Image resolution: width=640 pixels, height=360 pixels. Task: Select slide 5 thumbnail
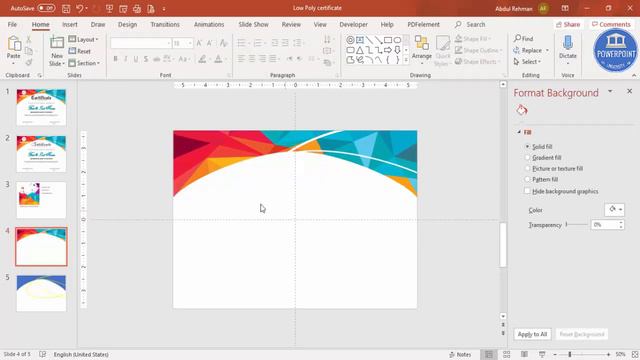(x=41, y=293)
